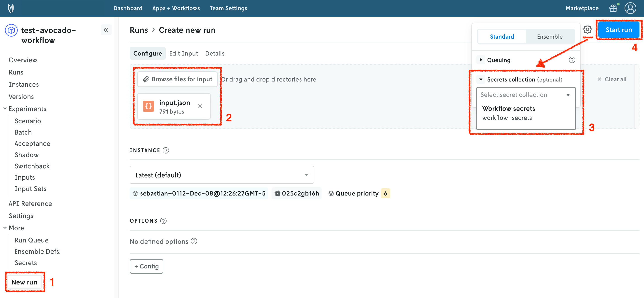Image resolution: width=644 pixels, height=298 pixels.
Task: Open the gift box icon in header
Action: pyautogui.click(x=613, y=8)
